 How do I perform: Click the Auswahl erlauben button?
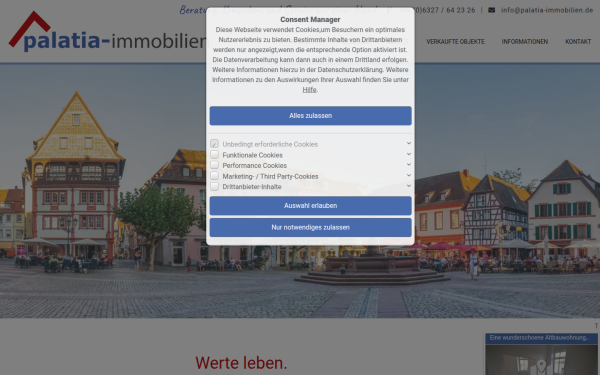(x=310, y=205)
